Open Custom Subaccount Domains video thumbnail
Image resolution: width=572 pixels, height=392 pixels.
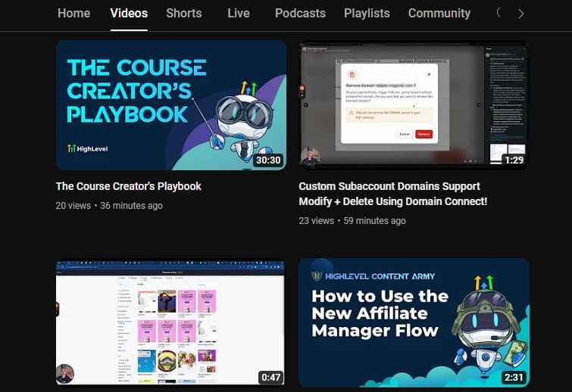(414, 105)
